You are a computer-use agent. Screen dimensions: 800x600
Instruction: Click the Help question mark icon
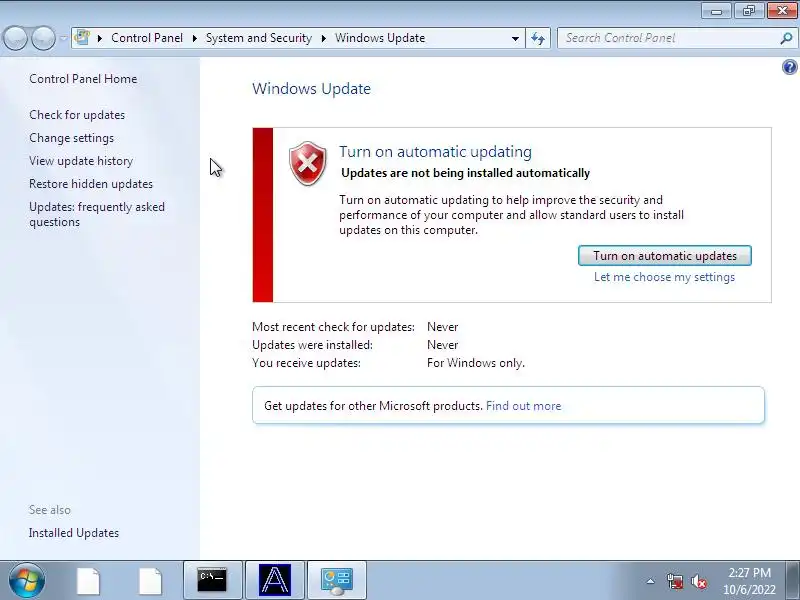789,67
